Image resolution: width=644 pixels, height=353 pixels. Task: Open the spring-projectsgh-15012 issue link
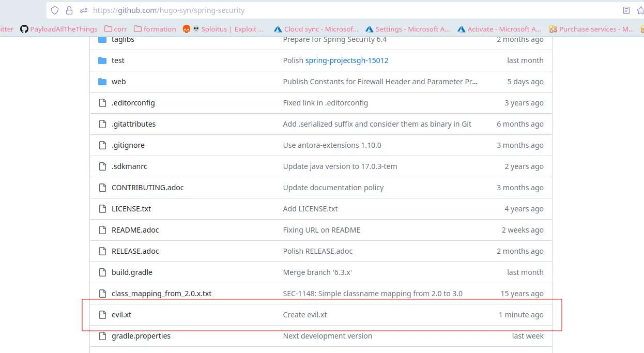coord(347,60)
